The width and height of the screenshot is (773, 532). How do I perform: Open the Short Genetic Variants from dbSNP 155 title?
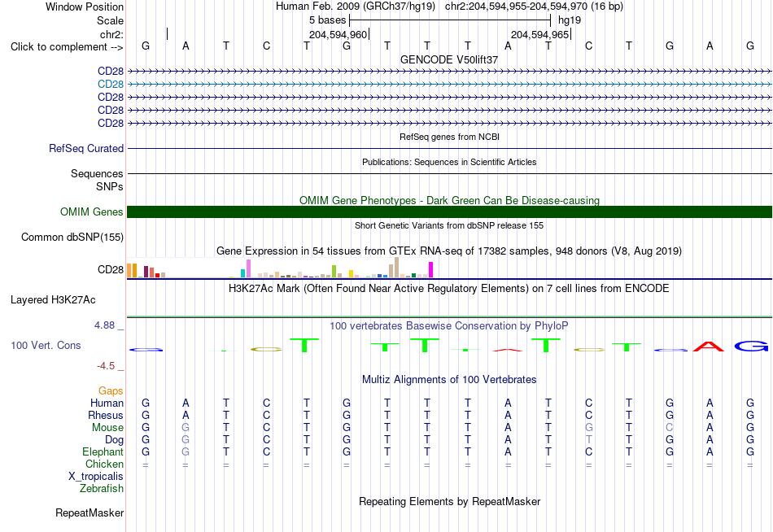(x=449, y=225)
